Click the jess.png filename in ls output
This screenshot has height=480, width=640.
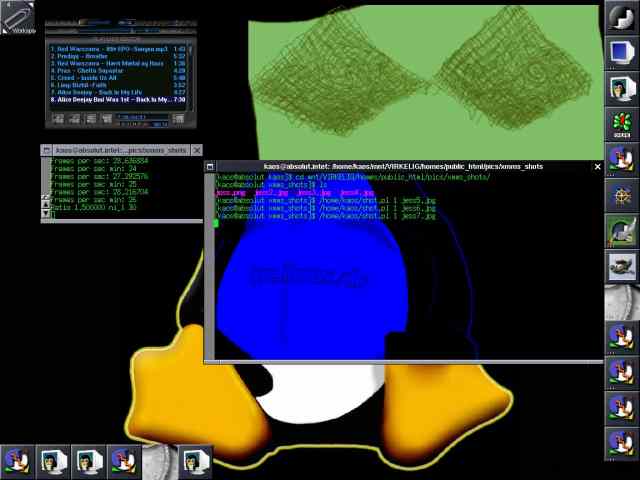231,193
